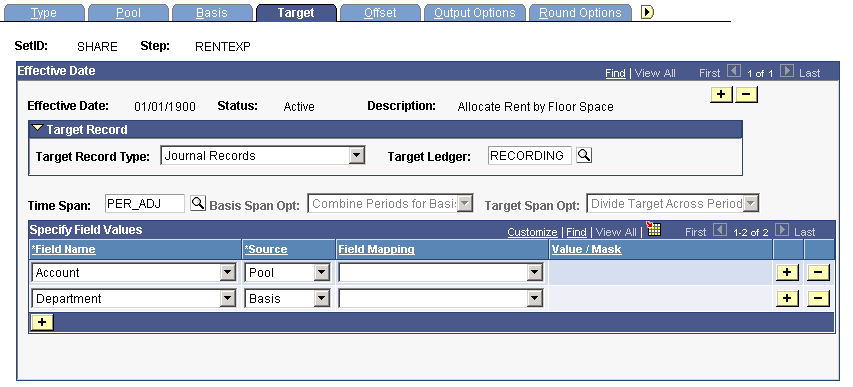Image resolution: width=853 pixels, height=387 pixels.
Task: Open the Output Options tab
Action: [x=474, y=13]
